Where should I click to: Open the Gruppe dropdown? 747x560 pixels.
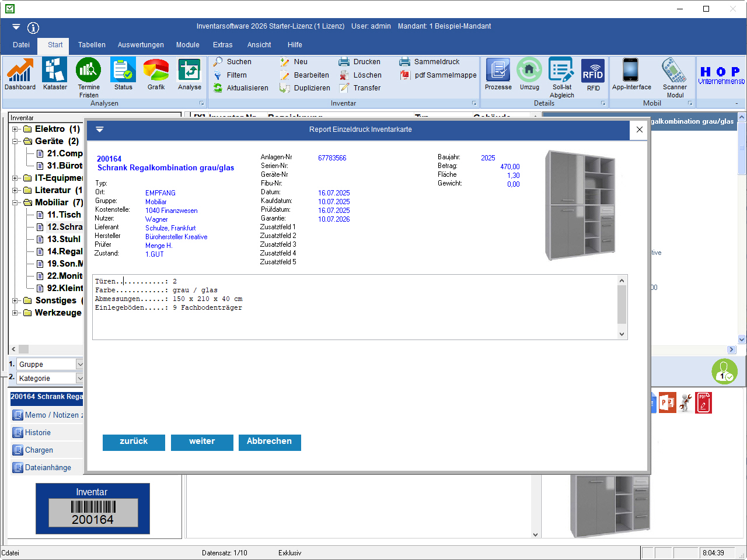coord(80,364)
